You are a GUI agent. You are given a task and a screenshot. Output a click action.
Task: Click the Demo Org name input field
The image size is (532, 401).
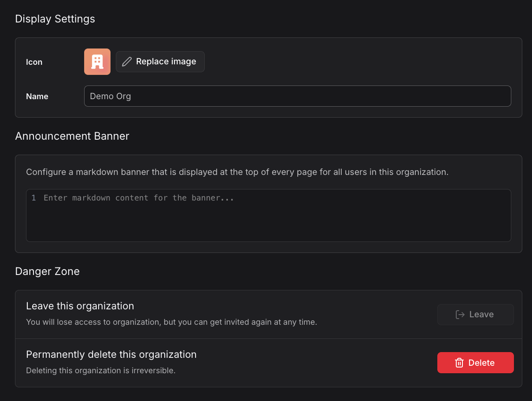297,96
